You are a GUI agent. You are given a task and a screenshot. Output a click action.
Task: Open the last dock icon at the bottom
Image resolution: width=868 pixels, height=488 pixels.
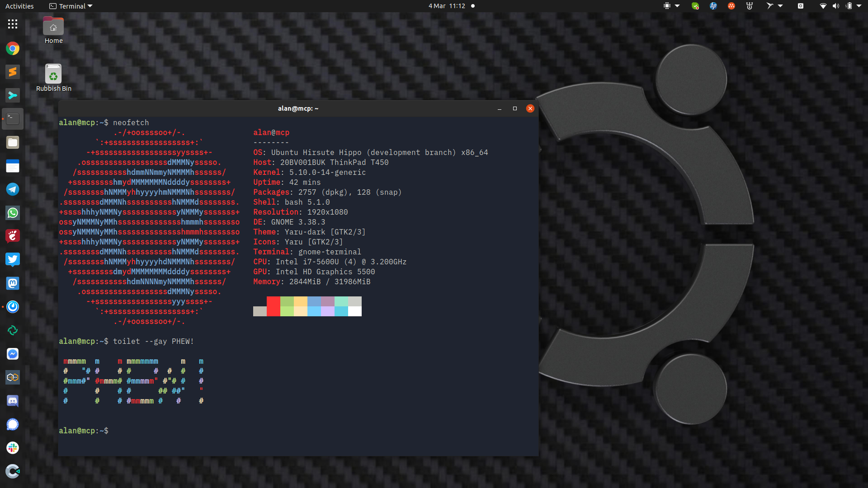13,471
